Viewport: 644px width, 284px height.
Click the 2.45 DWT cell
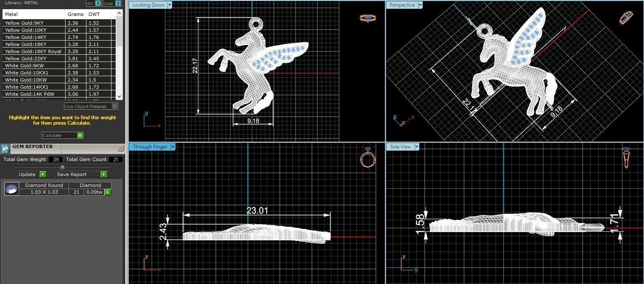[99, 59]
